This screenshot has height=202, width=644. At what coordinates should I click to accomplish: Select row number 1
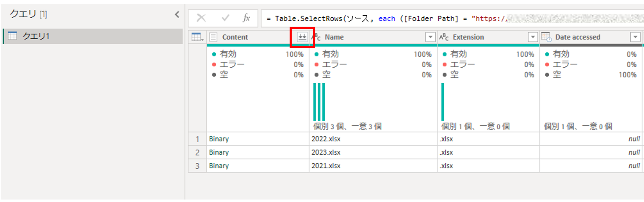[x=197, y=139]
